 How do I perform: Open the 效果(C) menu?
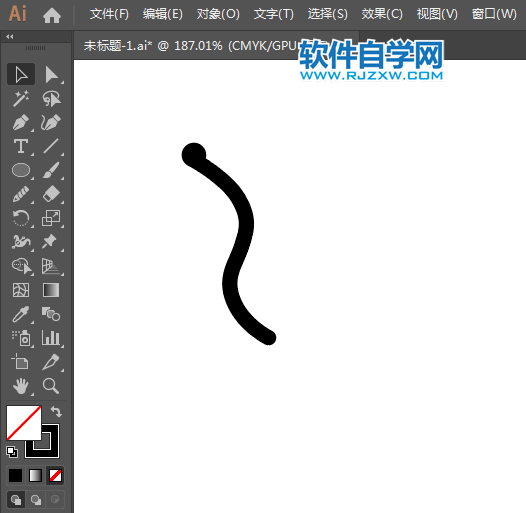[382, 14]
